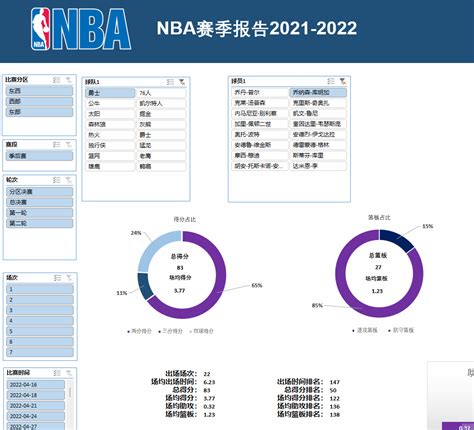
Task: Select player 摩西-穆迪
Action: coord(260,155)
